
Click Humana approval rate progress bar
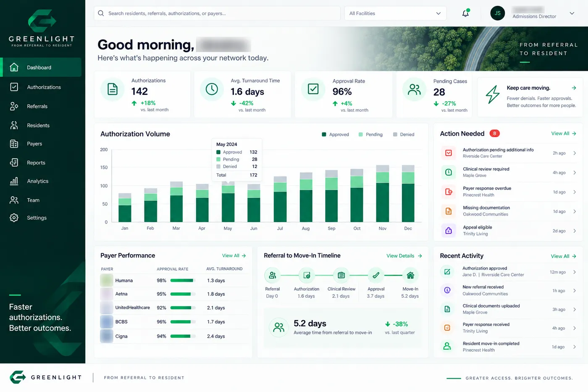tap(183, 280)
